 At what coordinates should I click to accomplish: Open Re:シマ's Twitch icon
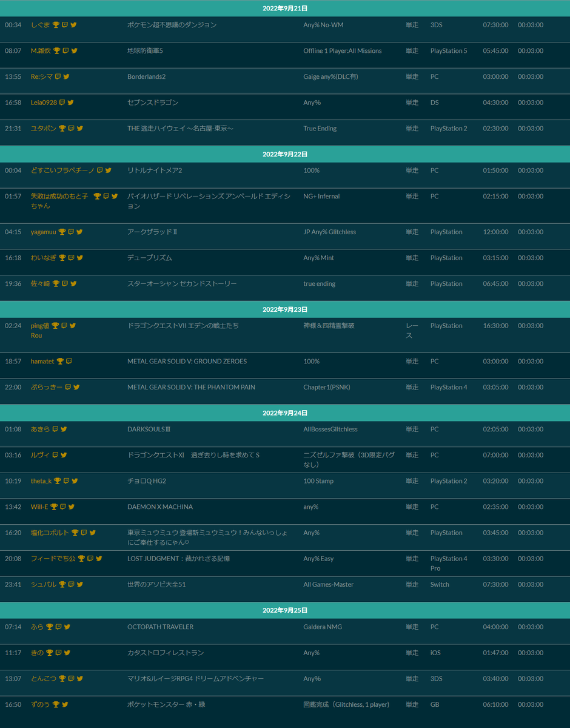click(x=58, y=77)
